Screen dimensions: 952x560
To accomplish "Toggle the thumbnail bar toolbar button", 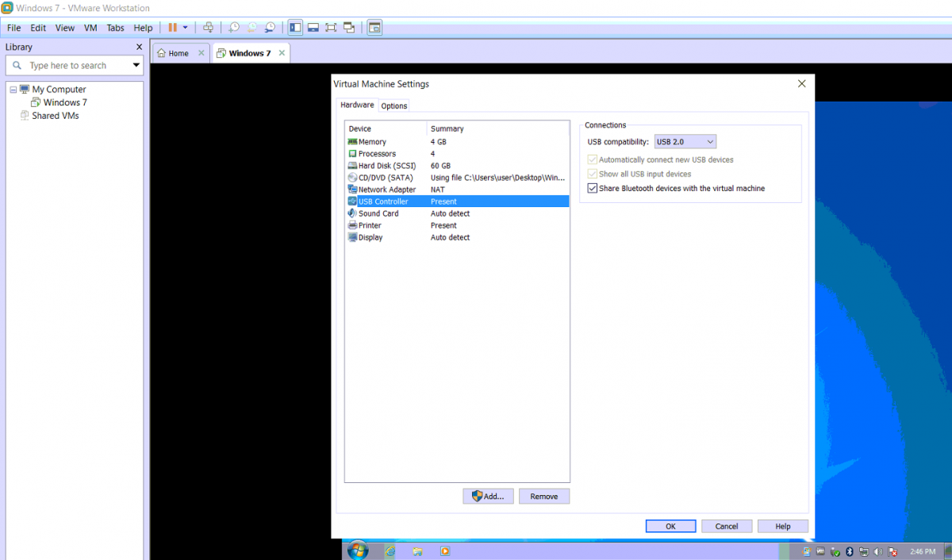I will (313, 28).
